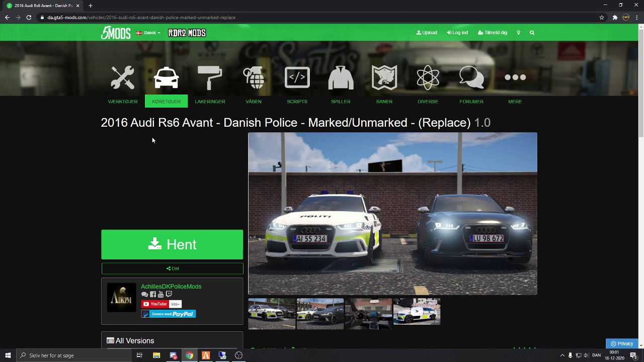Open the Forumer speech bubbles icon
Viewport: 644px width, 362px height.
[x=471, y=77]
